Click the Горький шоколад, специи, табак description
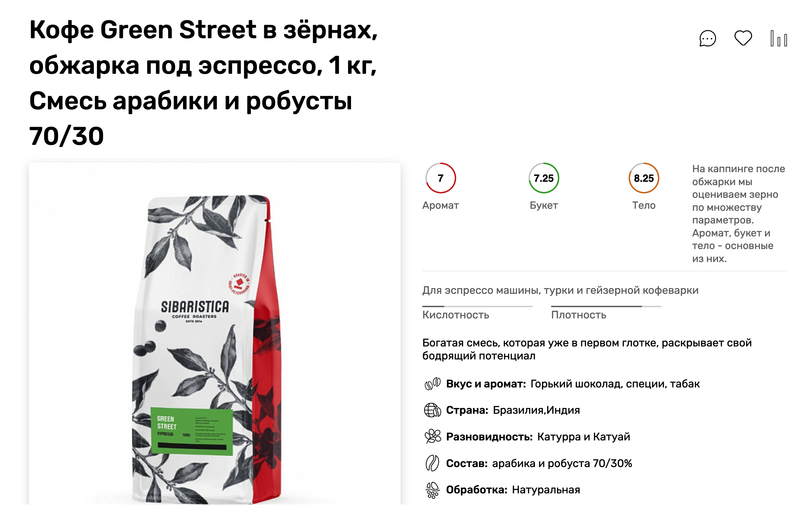812x505 pixels. click(x=615, y=384)
